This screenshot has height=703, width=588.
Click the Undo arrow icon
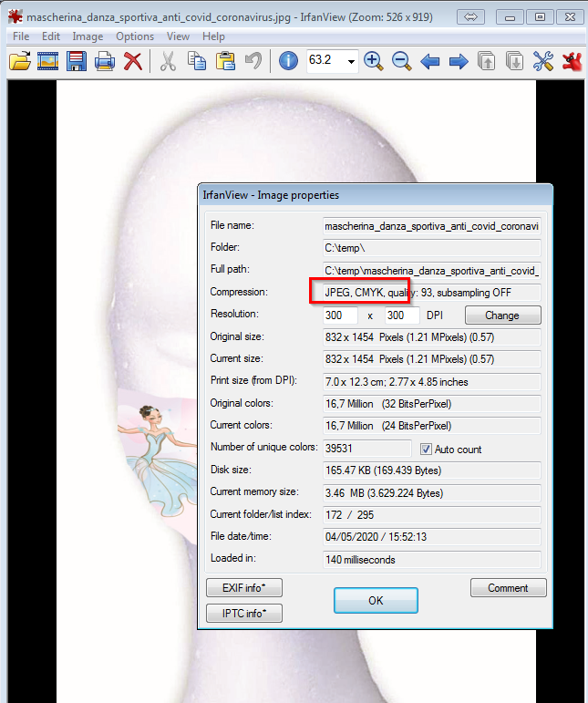coord(253,61)
